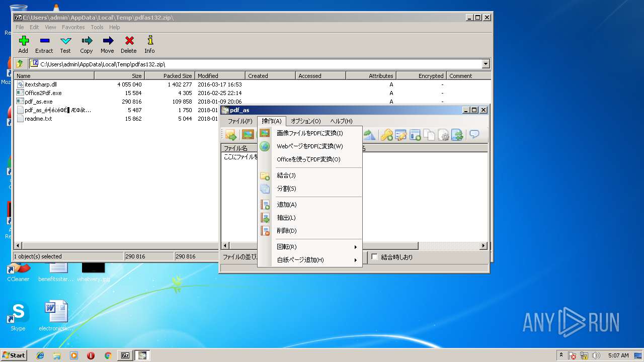Image resolution: width=644 pixels, height=362 pixels.
Task: Click the edit properties pencil icon in pdf_as
Action: (x=400, y=135)
